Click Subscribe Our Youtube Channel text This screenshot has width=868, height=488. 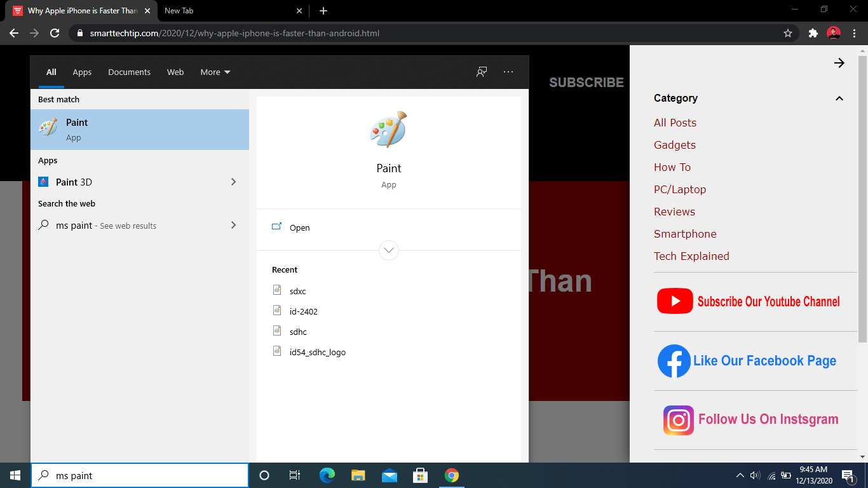(x=769, y=302)
